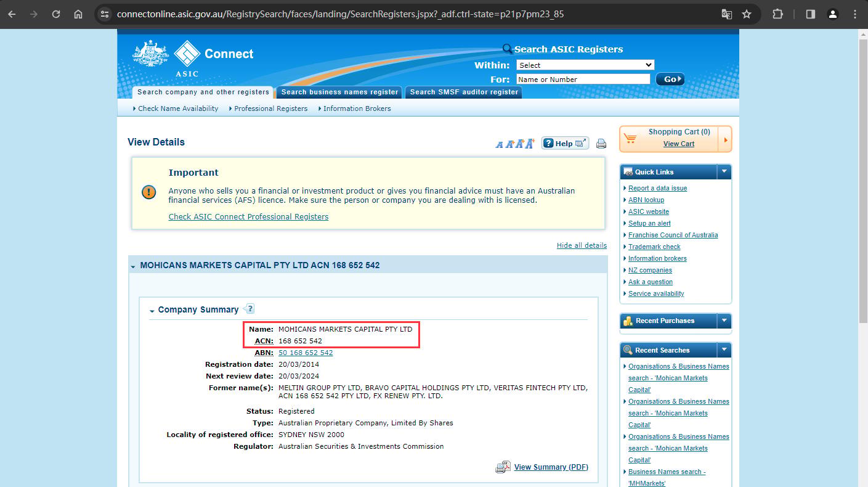Click the translate page icon

click(x=727, y=14)
